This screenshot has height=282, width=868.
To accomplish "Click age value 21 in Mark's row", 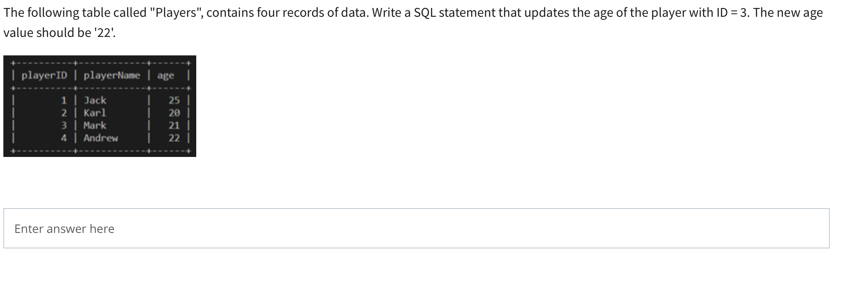I will coord(174,125).
